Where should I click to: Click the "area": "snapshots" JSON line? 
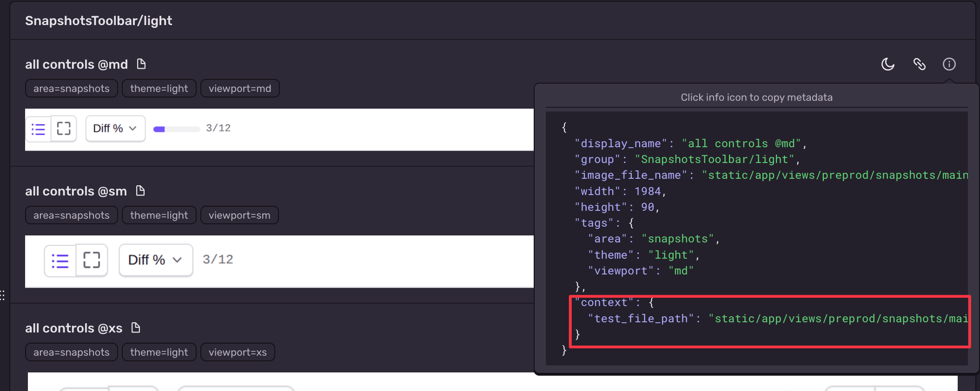click(654, 239)
